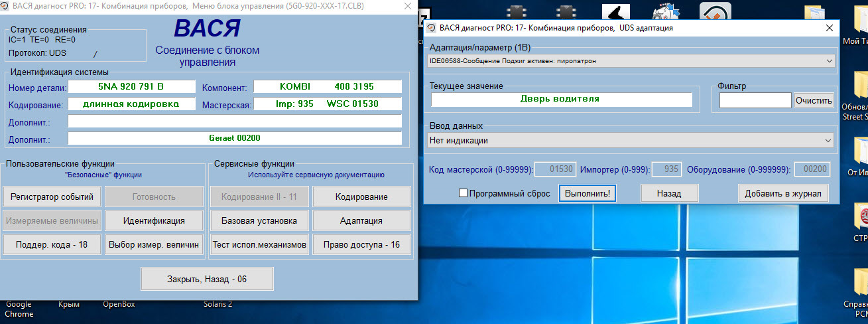Screen dimensions: 868x324
Task: Click the ВАСЯ logo heading
Action: tap(207, 29)
